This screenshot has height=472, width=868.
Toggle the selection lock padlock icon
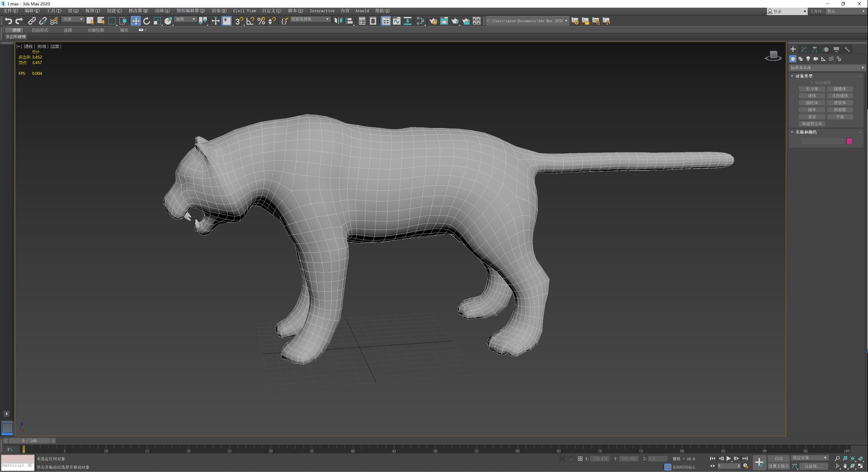point(571,459)
